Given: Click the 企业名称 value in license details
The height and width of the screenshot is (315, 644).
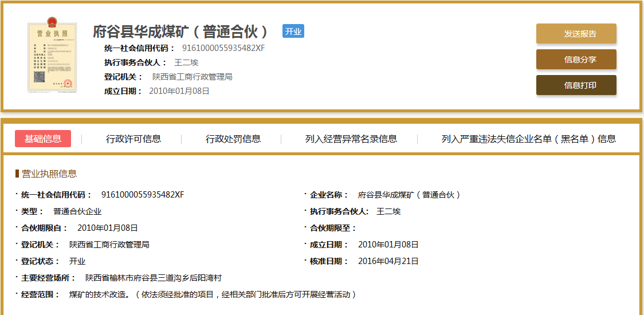Looking at the screenshot, I should pos(410,195).
